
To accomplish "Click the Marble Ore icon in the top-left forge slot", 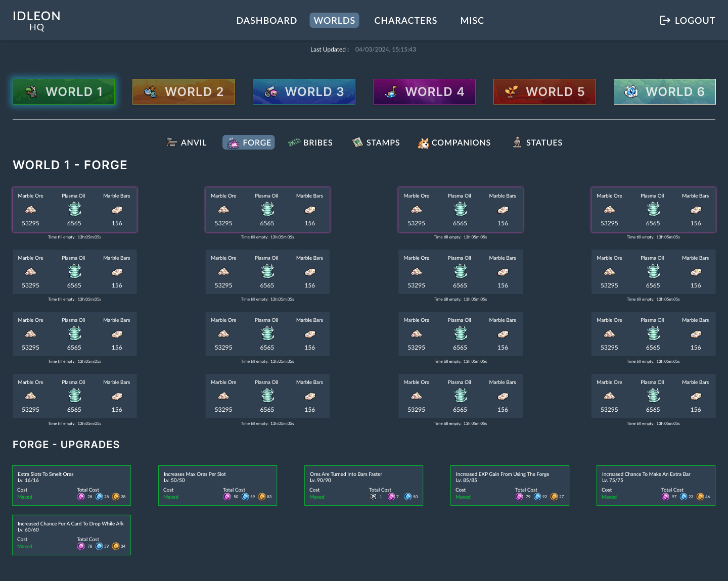I will coord(30,209).
